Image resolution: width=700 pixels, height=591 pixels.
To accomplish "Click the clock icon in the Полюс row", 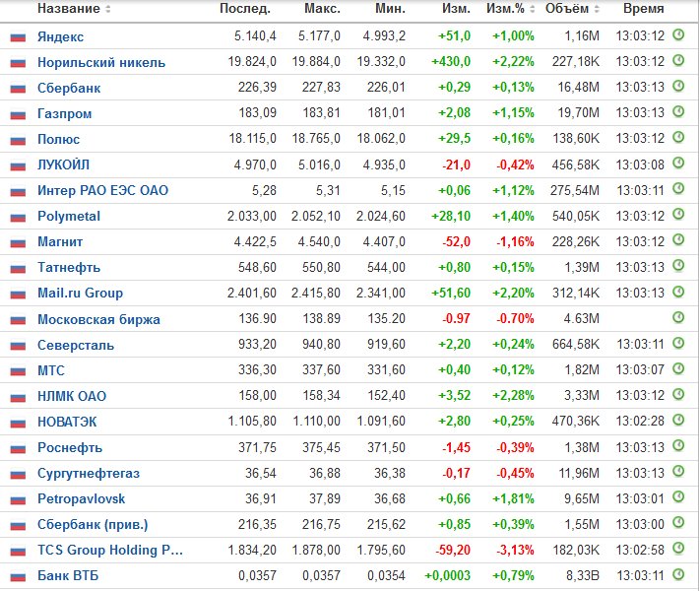I will pyautogui.click(x=678, y=137).
